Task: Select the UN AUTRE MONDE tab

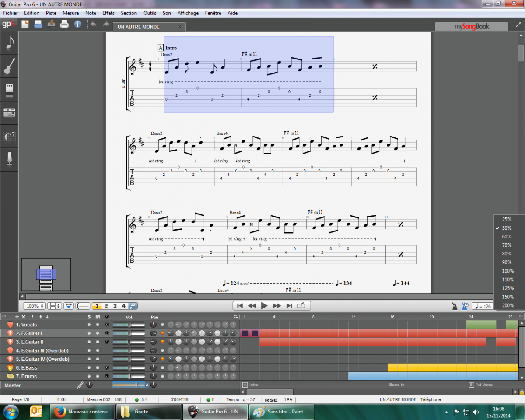Action: pos(149,27)
